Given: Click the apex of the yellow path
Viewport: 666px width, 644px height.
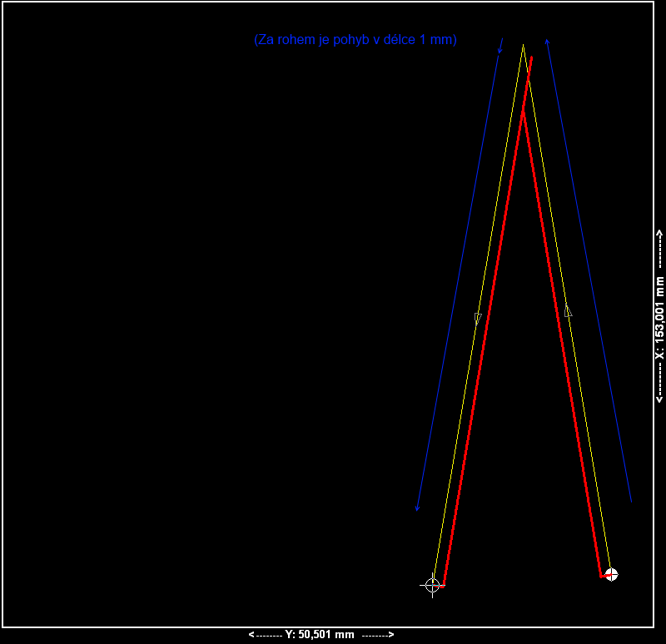Looking at the screenshot, I should click(x=523, y=45).
